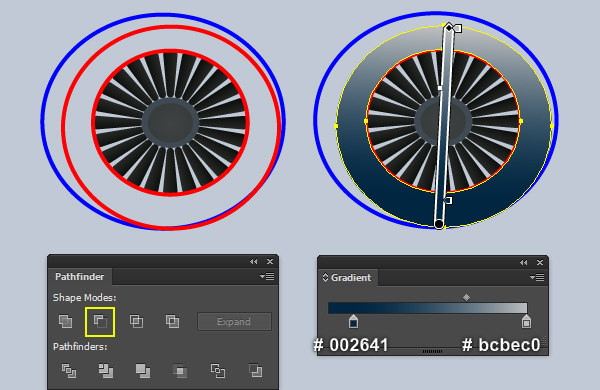600x390 pixels.
Task: Collapse the Gradient panel with double arrows
Action: [523, 263]
